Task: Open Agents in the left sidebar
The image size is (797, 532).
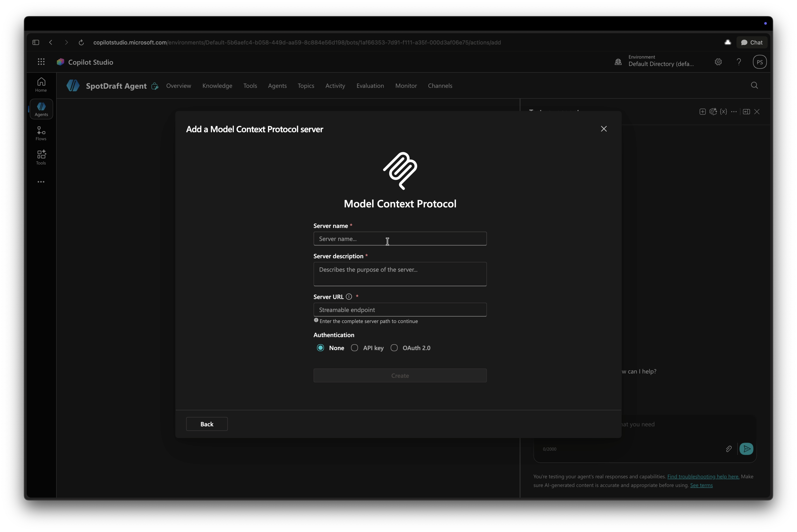Action: pyautogui.click(x=41, y=109)
